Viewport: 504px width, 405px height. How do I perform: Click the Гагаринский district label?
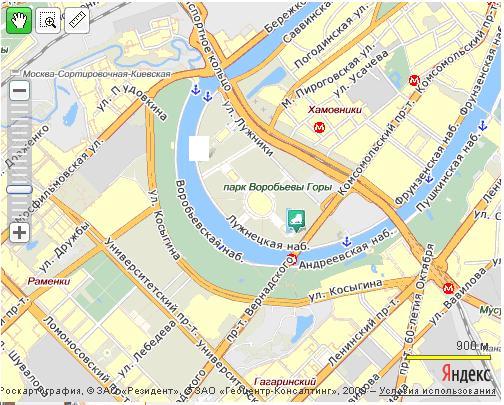285,381
